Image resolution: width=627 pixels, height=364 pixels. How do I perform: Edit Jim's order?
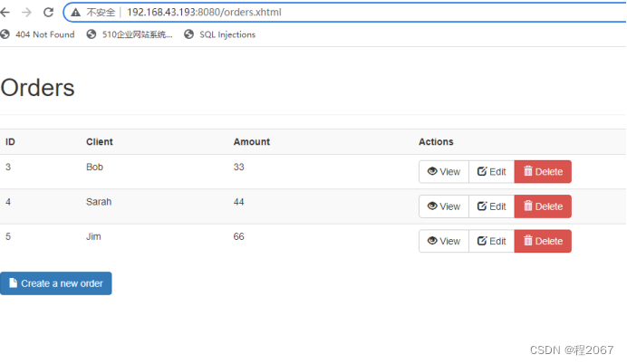click(491, 242)
